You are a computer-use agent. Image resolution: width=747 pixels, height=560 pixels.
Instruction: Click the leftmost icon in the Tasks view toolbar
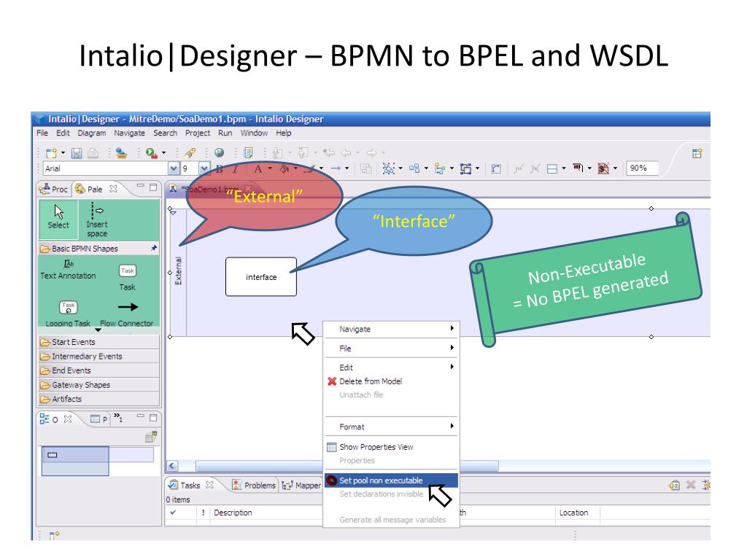[x=674, y=485]
